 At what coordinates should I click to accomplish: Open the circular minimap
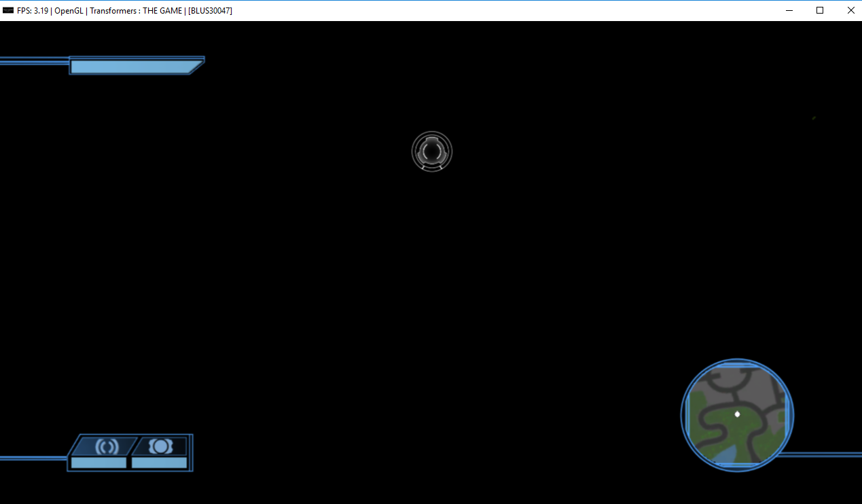[737, 415]
